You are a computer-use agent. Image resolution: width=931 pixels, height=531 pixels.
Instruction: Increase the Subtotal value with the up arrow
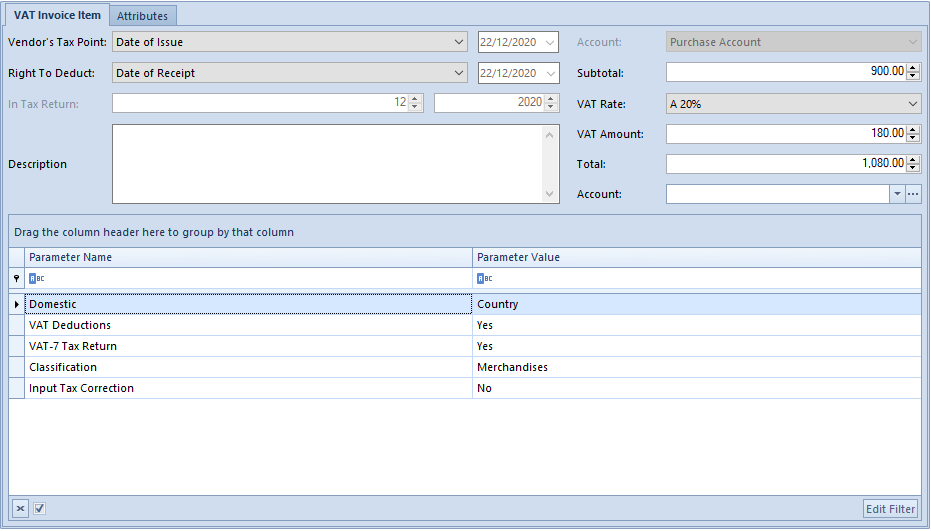tap(913, 68)
